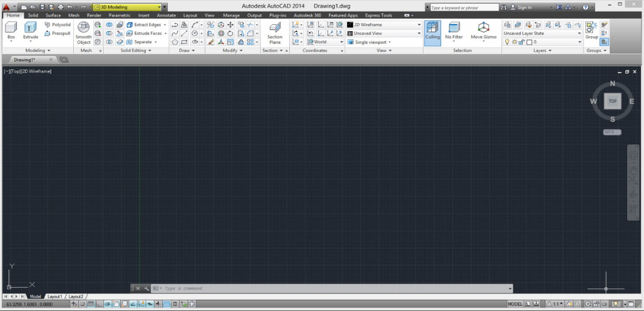Toggle layer 0 lock icon

click(521, 42)
